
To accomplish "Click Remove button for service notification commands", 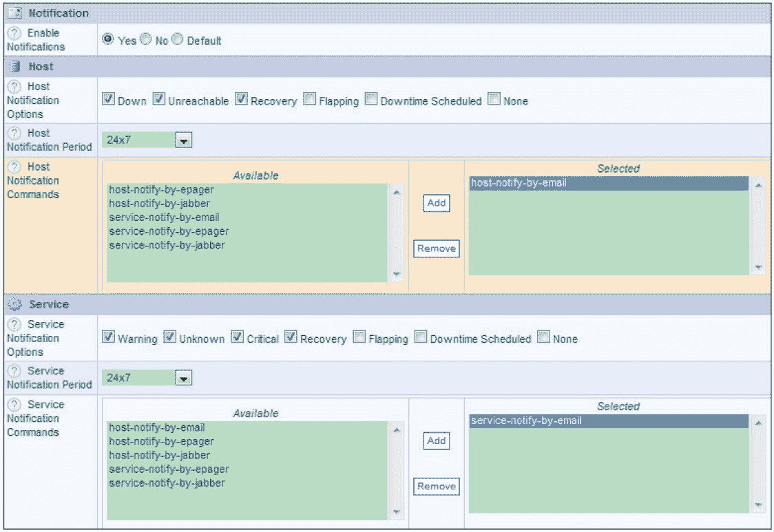I will tap(436, 487).
